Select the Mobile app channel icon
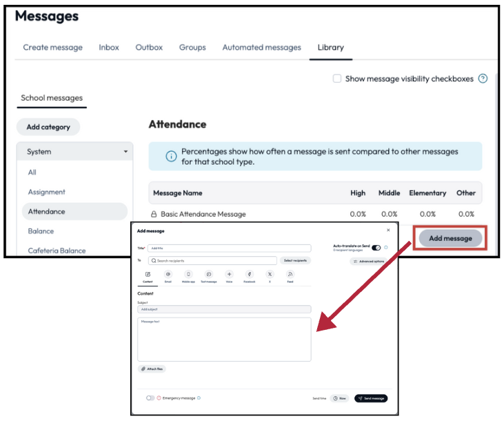Image resolution: width=504 pixels, height=421 pixels. pyautogui.click(x=188, y=275)
